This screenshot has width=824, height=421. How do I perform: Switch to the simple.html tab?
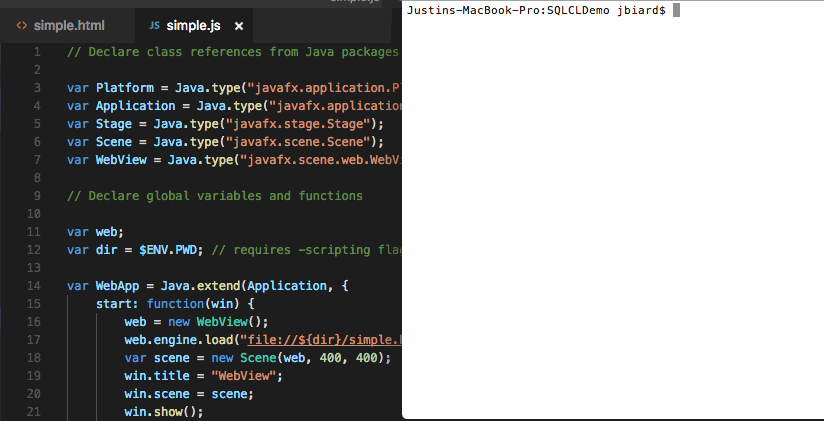[68, 26]
